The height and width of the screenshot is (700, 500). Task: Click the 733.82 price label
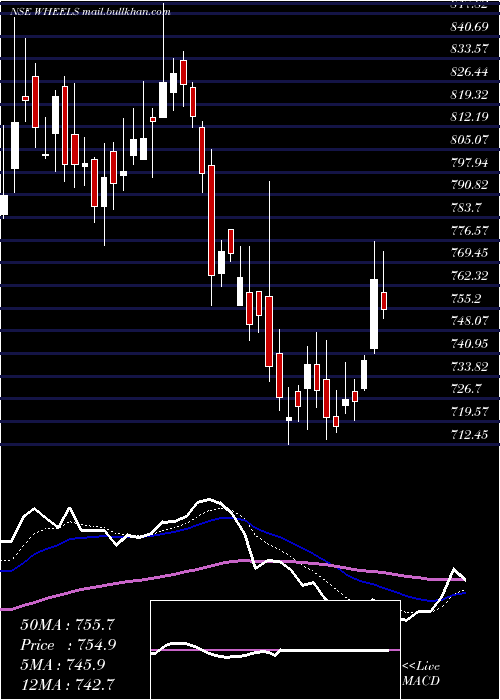click(469, 367)
